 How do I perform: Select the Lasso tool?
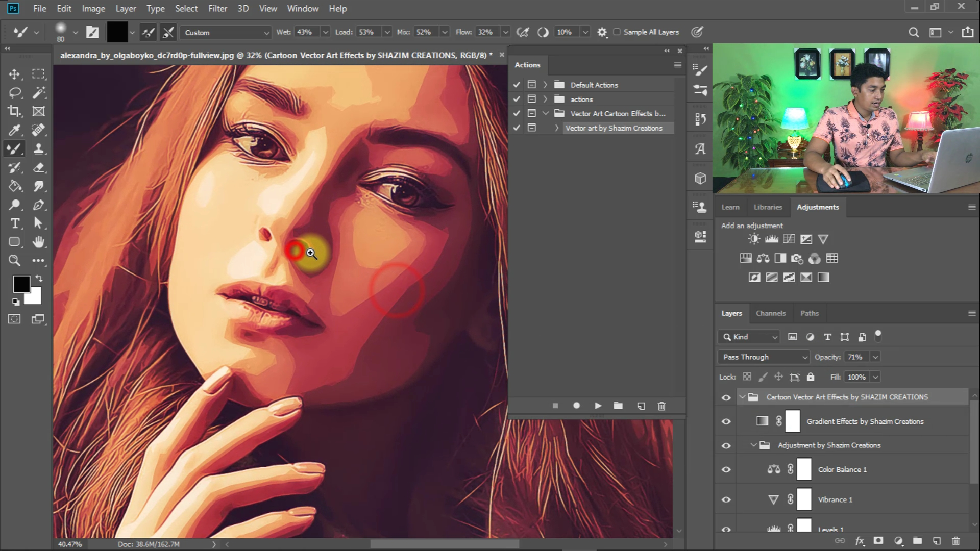coord(14,93)
